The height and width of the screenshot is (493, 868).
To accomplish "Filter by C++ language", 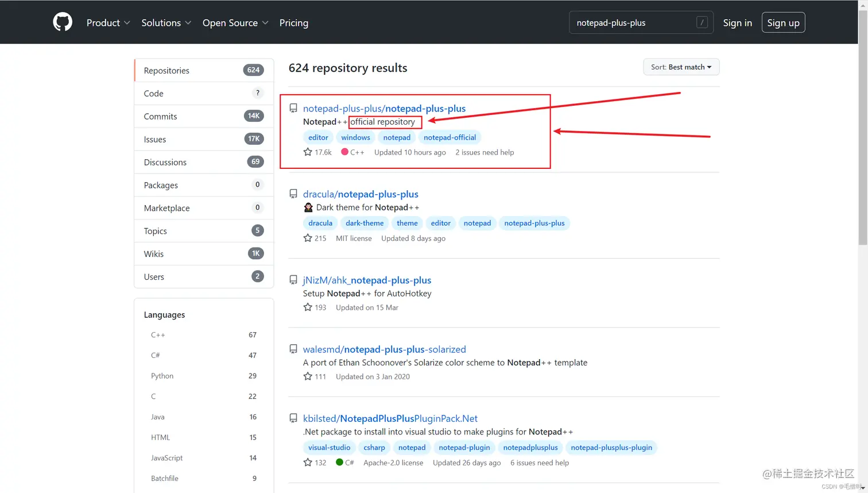I will pos(204,335).
